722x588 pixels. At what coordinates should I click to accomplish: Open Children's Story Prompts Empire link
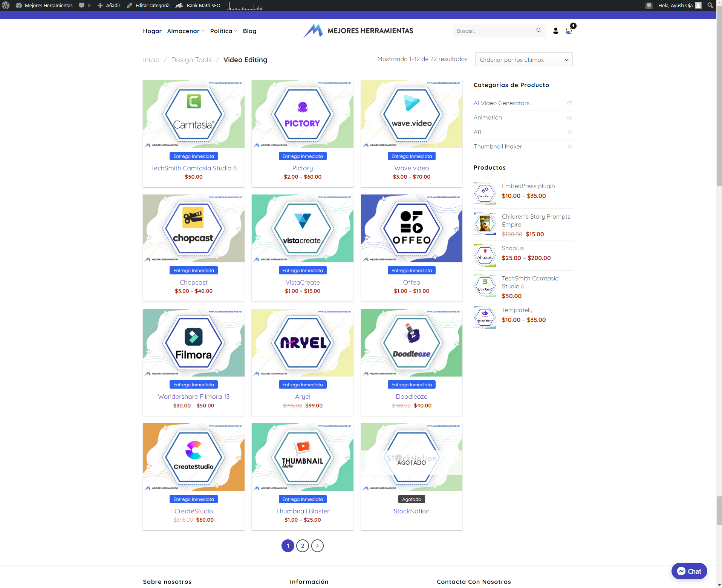536,220
